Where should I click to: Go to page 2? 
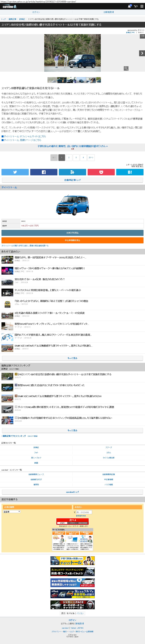(69, 158)
